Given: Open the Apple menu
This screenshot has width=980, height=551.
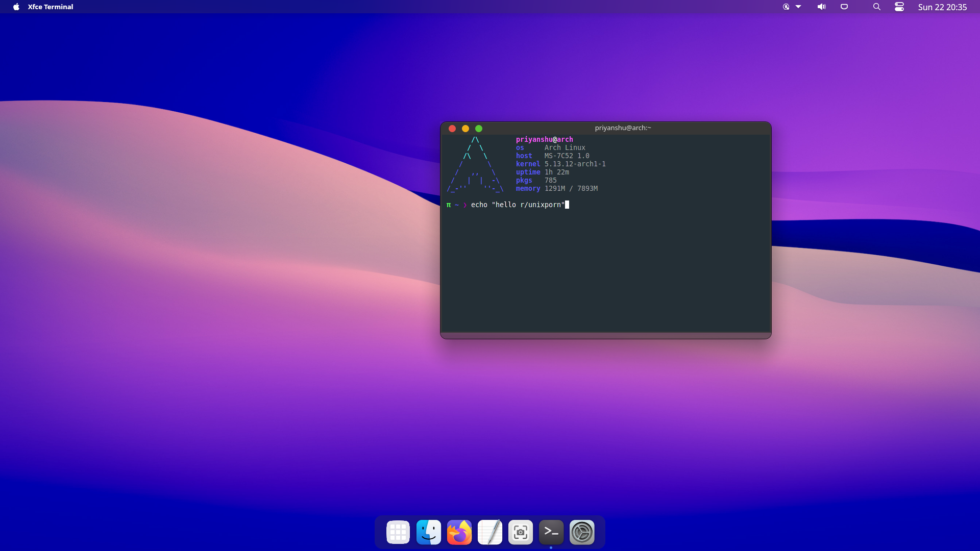Looking at the screenshot, I should click(16, 7).
